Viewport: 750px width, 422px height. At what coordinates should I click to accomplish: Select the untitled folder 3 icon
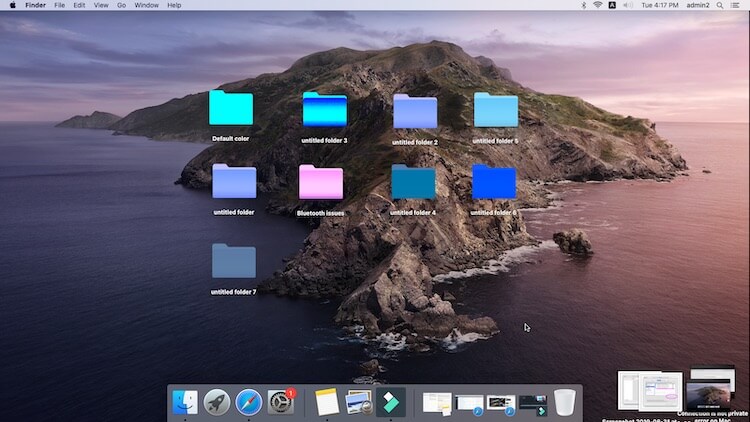(x=325, y=110)
